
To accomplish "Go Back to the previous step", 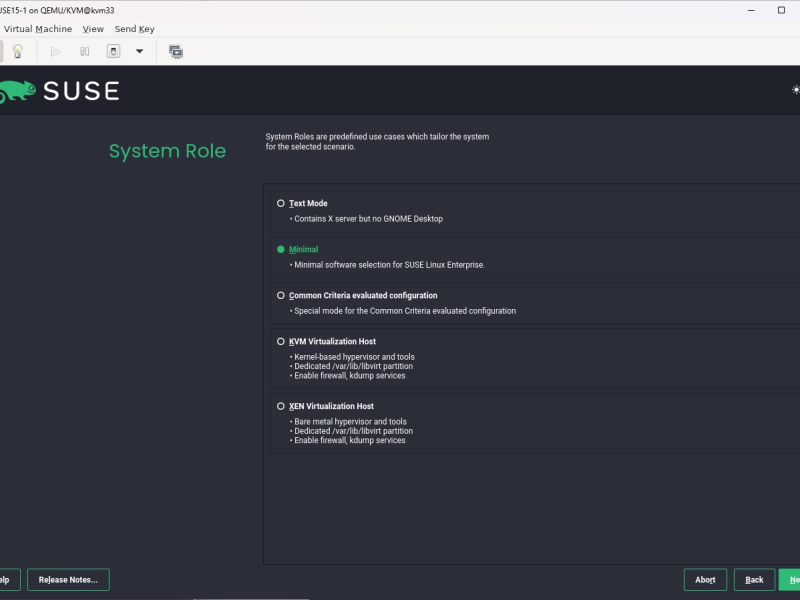I will coord(754,580).
